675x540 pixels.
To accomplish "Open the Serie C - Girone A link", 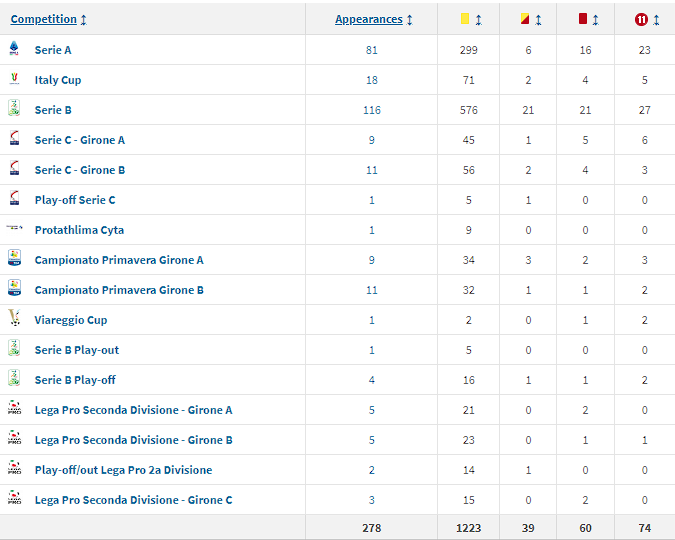I will point(80,140).
